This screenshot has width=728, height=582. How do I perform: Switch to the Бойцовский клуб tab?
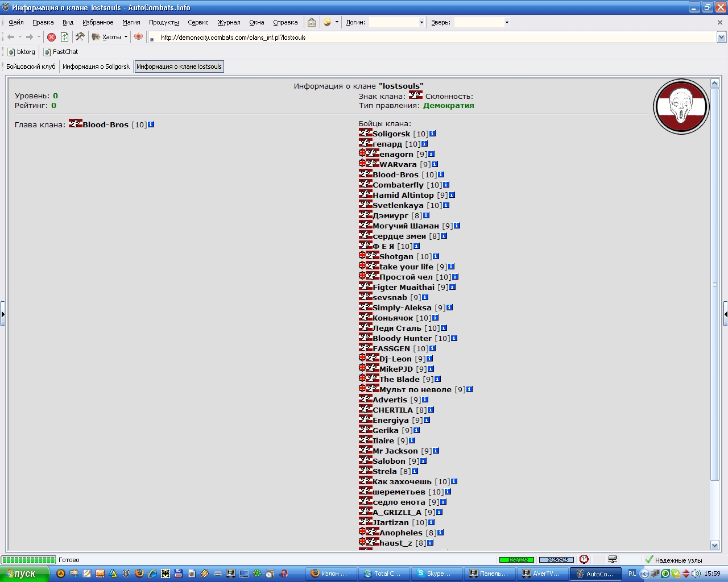click(x=31, y=66)
